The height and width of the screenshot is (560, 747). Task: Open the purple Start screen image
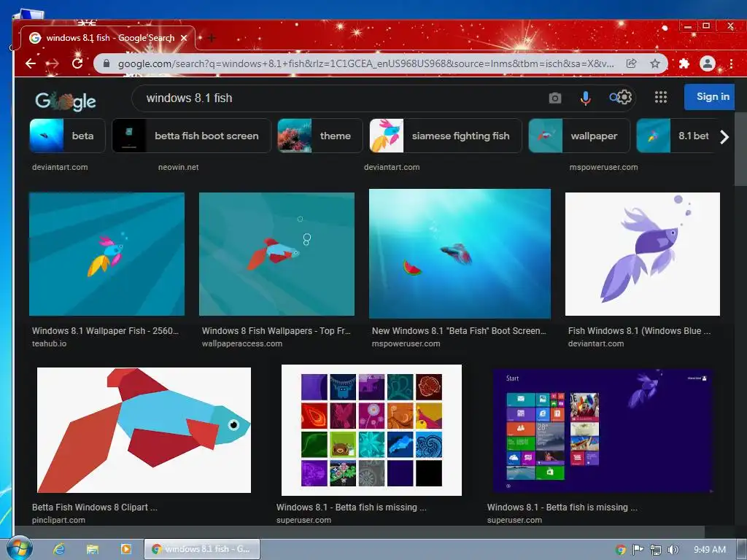tap(603, 430)
